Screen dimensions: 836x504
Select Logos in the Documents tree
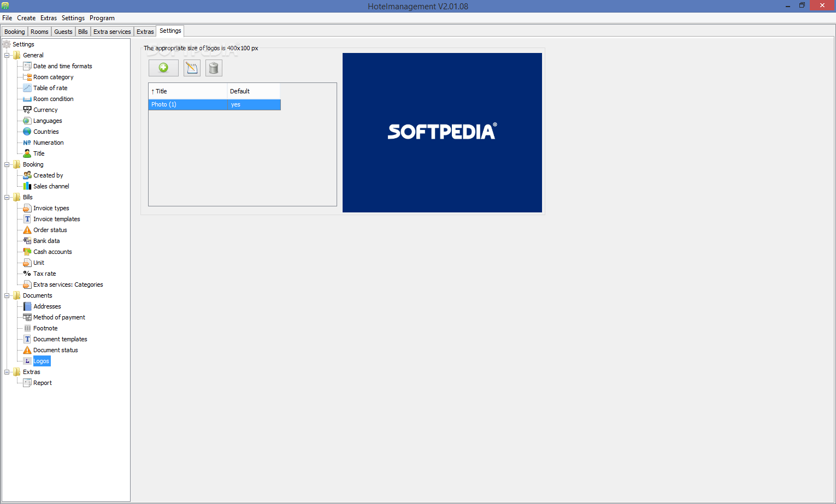(x=41, y=361)
